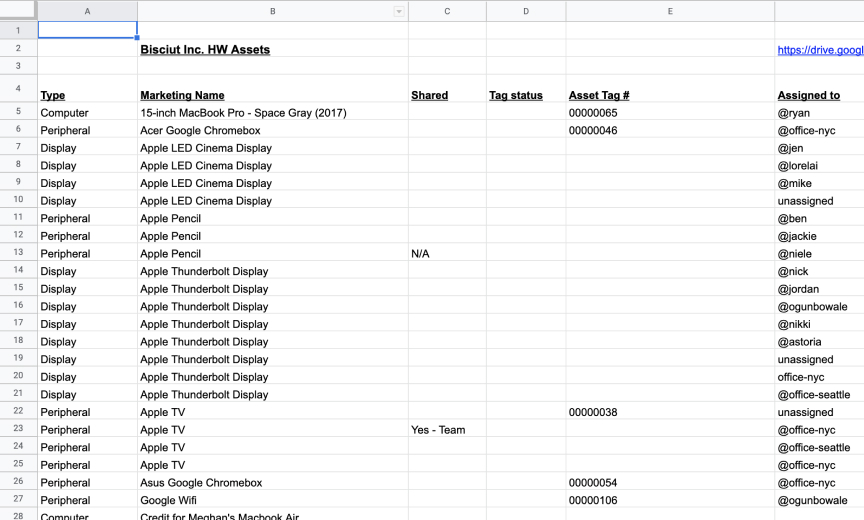The height and width of the screenshot is (520, 864).
Task: Open the drive.google link in row 2
Action: tap(820, 50)
